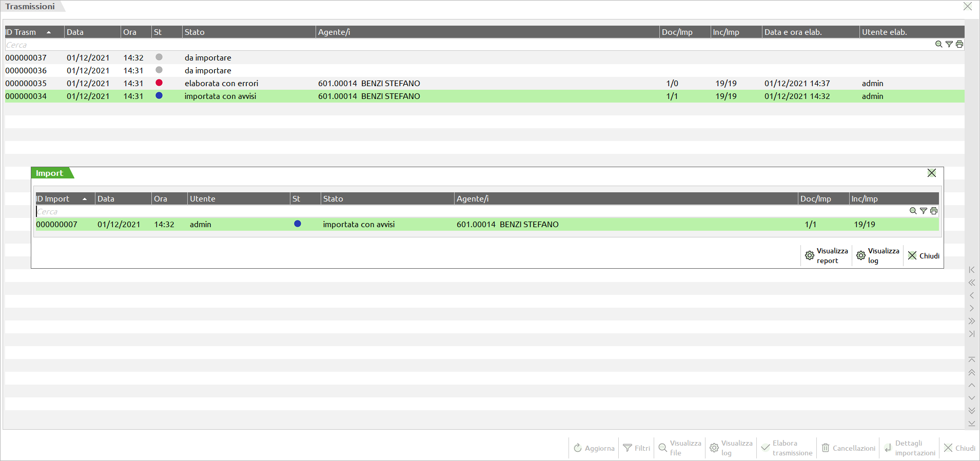The image size is (980, 461).
Task: Click the print icon in Import grid
Action: point(934,211)
